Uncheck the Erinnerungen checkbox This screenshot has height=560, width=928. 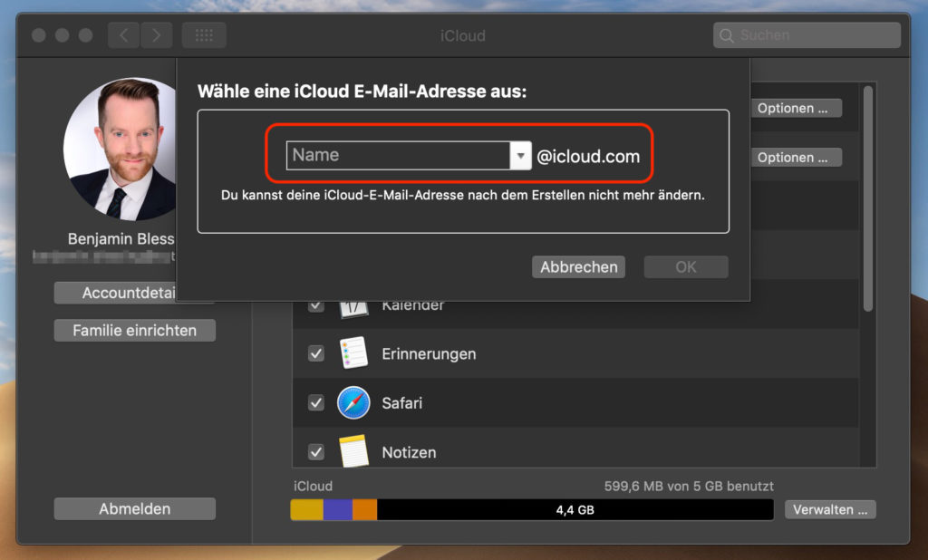tap(316, 353)
